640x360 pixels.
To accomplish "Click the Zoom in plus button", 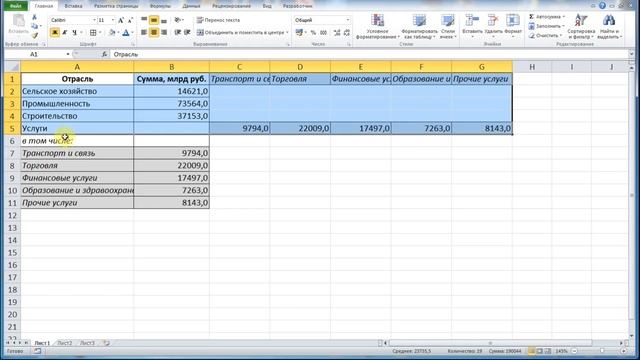I will (x=624, y=351).
